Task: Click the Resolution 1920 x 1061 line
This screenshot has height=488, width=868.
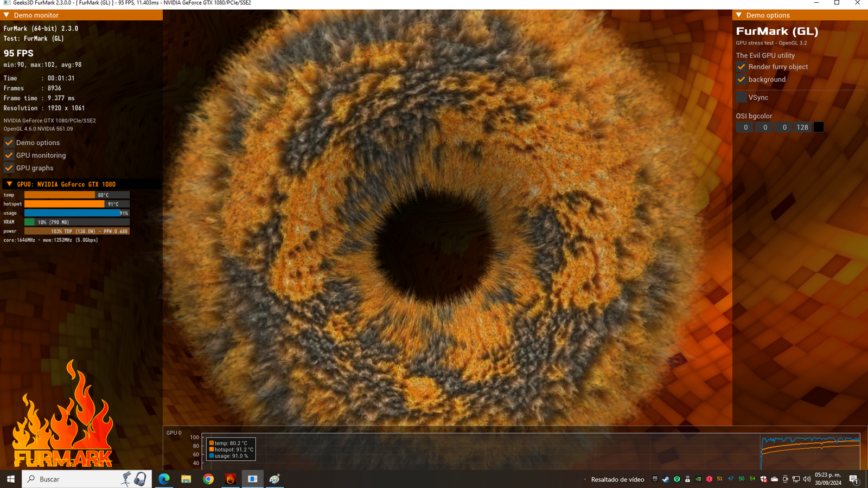Action: pyautogui.click(x=44, y=108)
